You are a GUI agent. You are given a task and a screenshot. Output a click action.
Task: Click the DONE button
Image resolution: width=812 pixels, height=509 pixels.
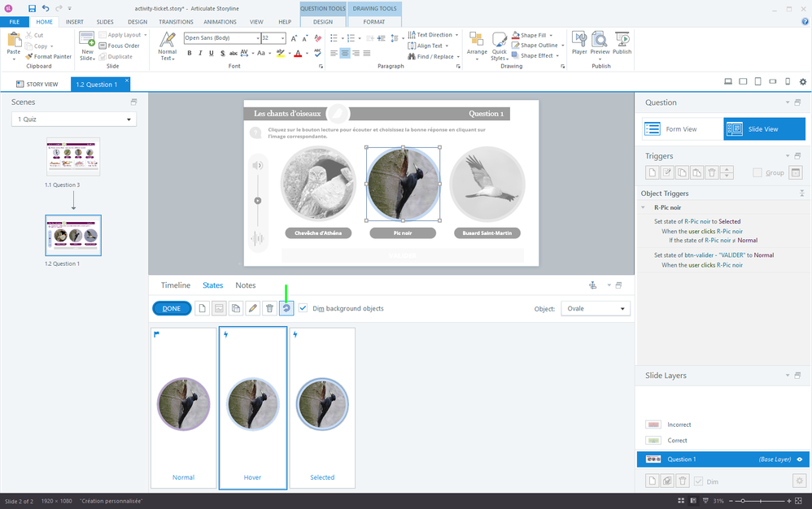[x=172, y=309]
